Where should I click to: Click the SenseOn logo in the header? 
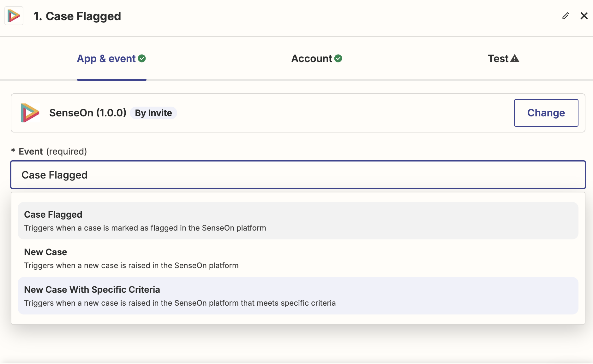[x=14, y=16]
